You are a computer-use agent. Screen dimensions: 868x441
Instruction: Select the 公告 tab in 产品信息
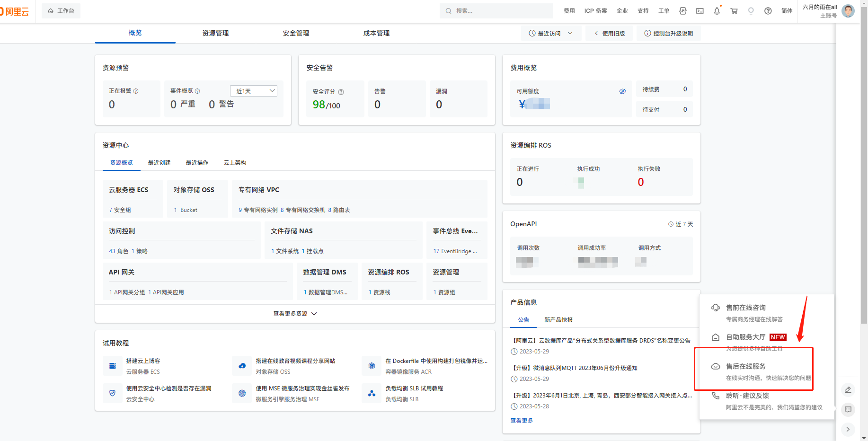coord(523,320)
